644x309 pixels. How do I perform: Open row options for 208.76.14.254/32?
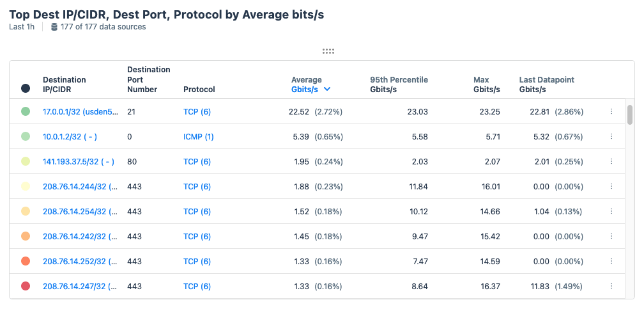[x=611, y=211]
